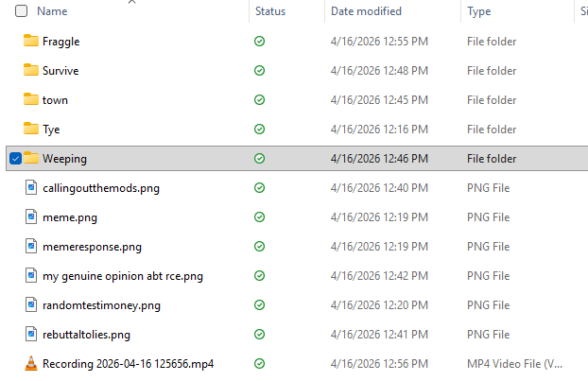Select the Fraggle folder name
The image size is (588, 381).
click(x=61, y=42)
